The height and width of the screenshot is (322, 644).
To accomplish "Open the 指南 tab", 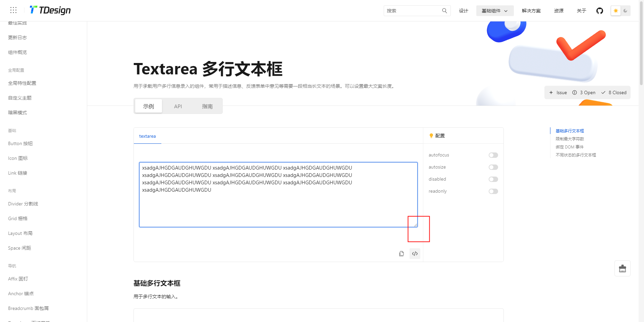I will [x=208, y=106].
